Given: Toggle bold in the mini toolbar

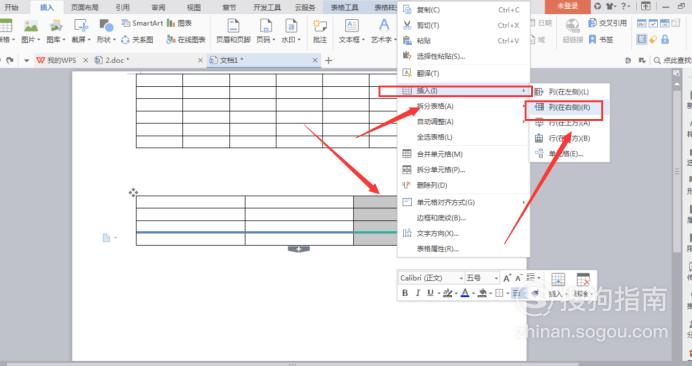Looking at the screenshot, I should 405,293.
